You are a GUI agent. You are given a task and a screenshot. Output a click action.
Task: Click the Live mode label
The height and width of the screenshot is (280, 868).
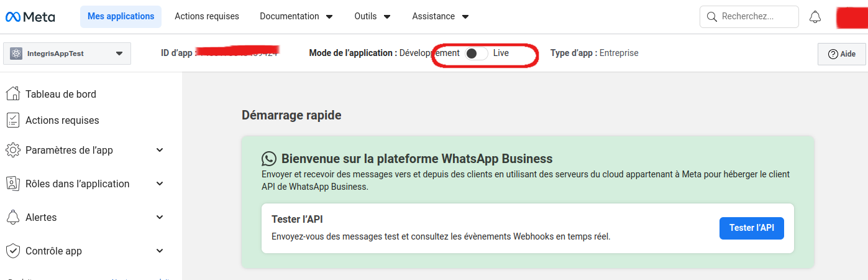[x=501, y=54]
